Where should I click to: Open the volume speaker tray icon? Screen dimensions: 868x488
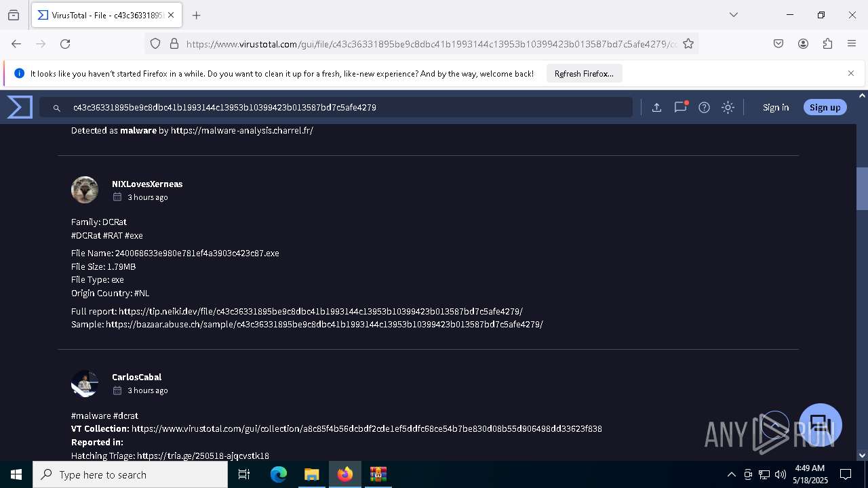[781, 474]
